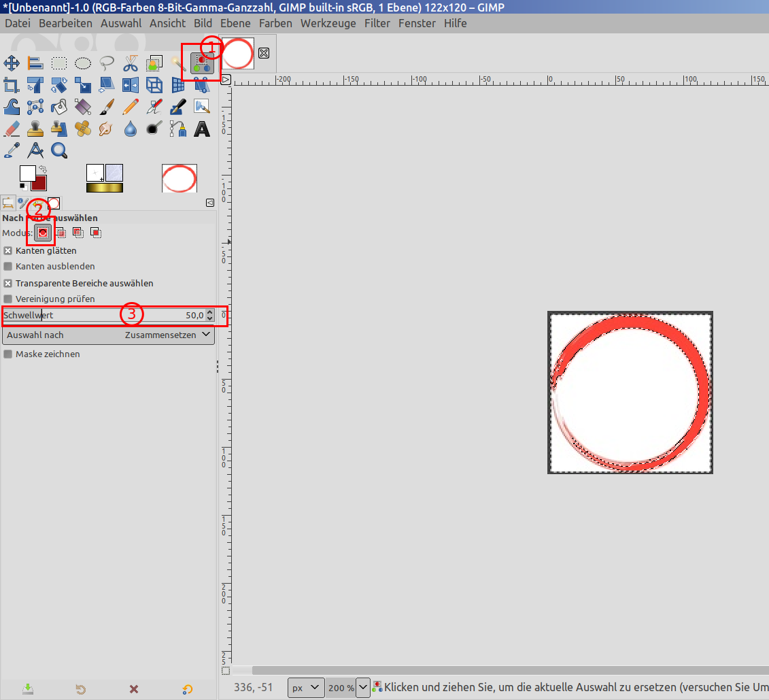This screenshot has height=700, width=769.
Task: Select the Scissors selection tool
Action: pyautogui.click(x=131, y=64)
